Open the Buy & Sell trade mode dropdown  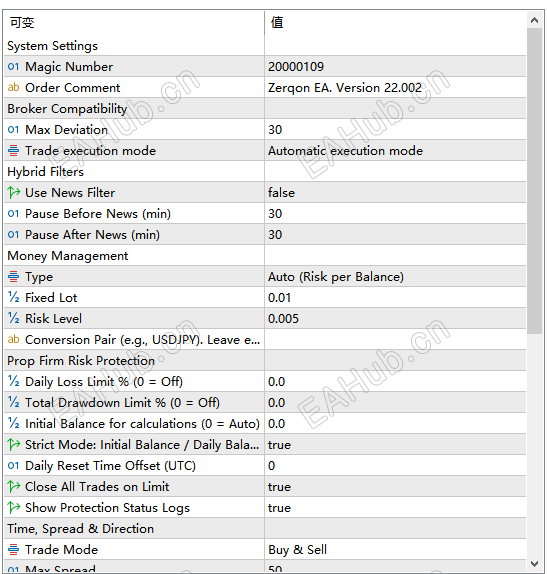click(395, 549)
